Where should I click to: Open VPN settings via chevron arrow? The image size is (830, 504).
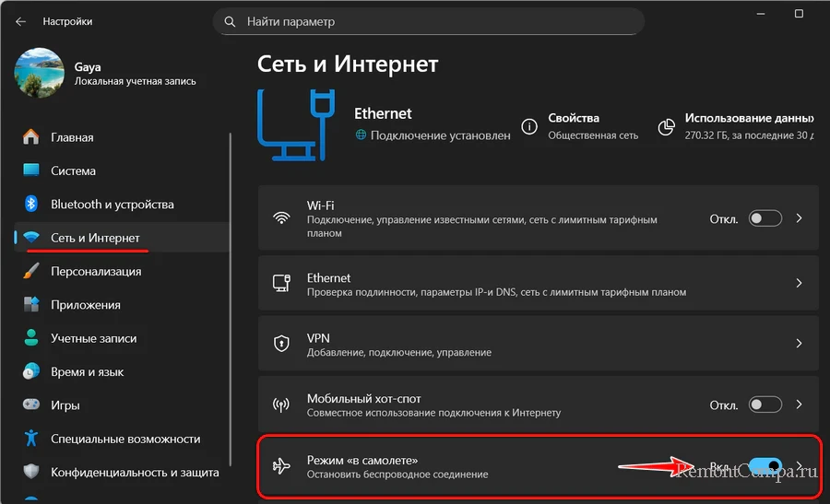[800, 344]
